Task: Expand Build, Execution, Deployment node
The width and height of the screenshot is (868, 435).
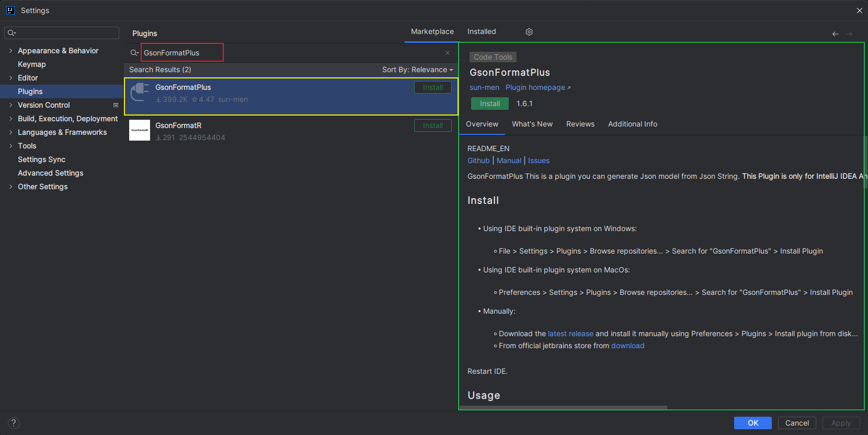Action: click(10, 119)
